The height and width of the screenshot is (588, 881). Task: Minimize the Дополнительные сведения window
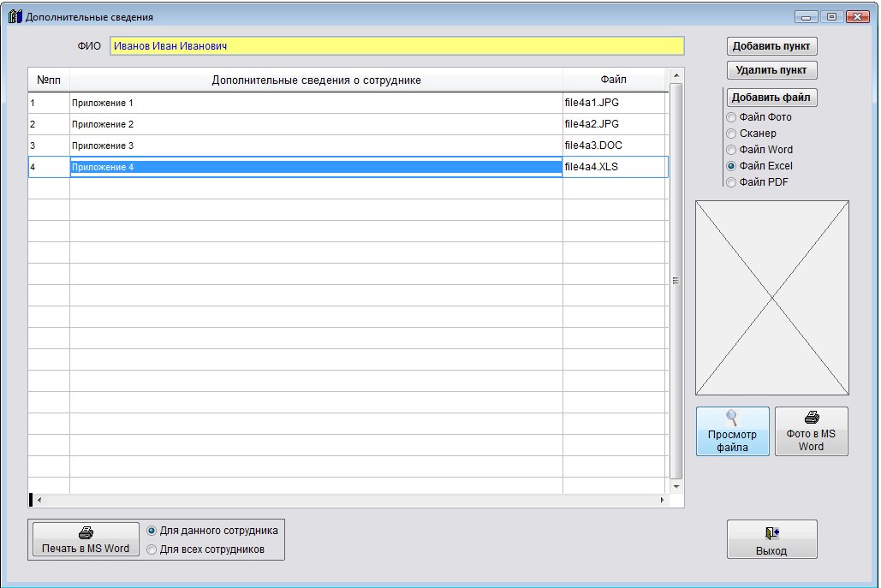807,17
